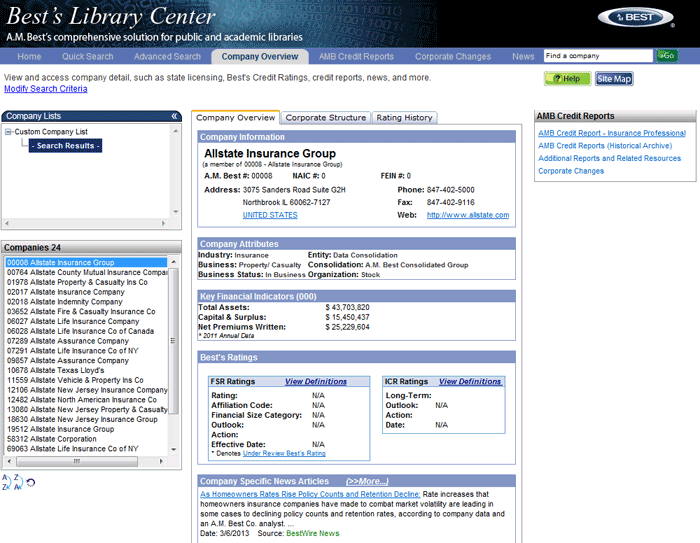The height and width of the screenshot is (543, 700).
Task: Click the companies list vertical scrollbar thumb
Action: (x=174, y=341)
